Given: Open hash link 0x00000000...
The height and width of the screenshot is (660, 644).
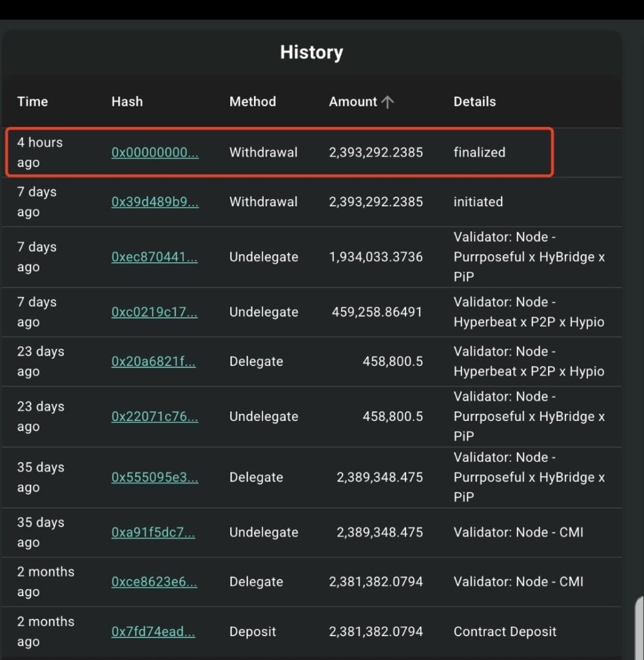Looking at the screenshot, I should point(155,152).
